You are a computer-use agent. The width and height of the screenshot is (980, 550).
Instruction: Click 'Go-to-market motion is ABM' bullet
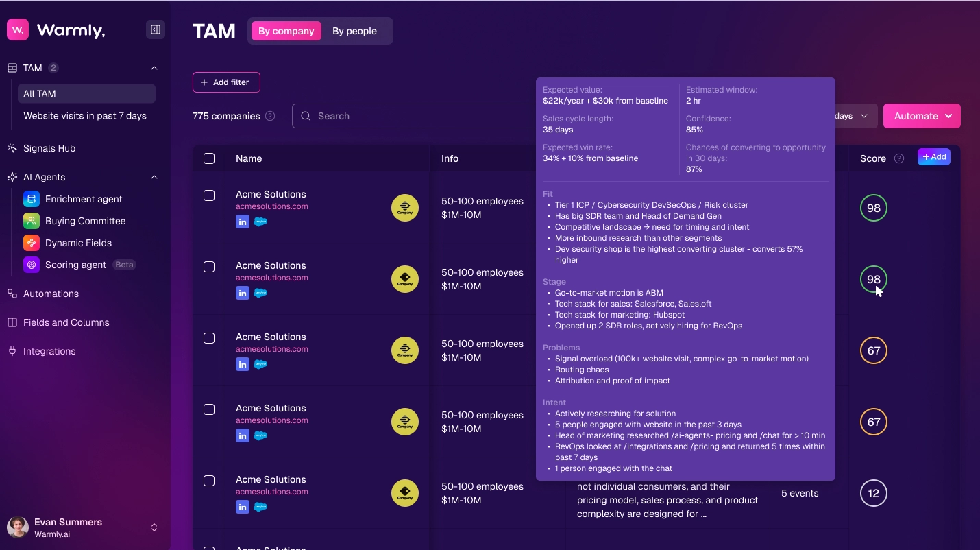tap(609, 293)
